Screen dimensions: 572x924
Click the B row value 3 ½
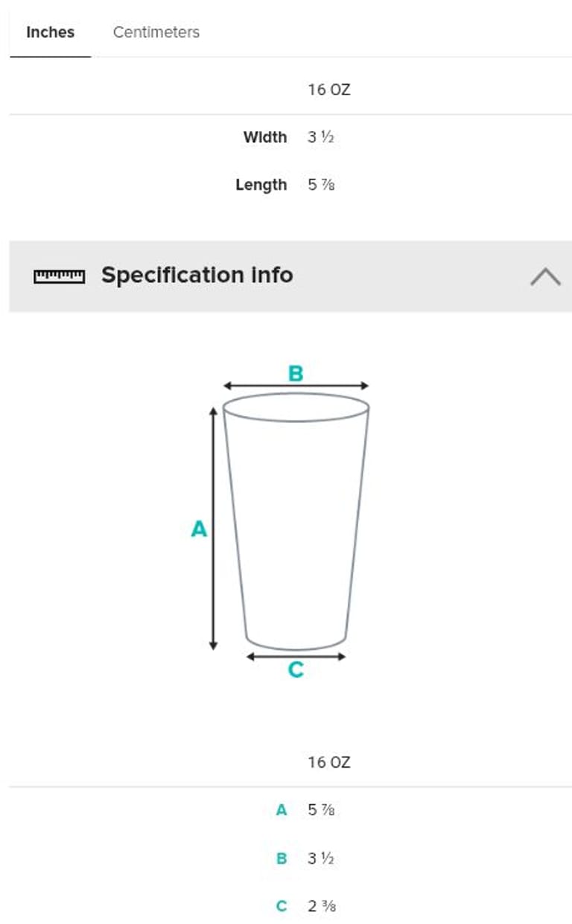coord(321,858)
